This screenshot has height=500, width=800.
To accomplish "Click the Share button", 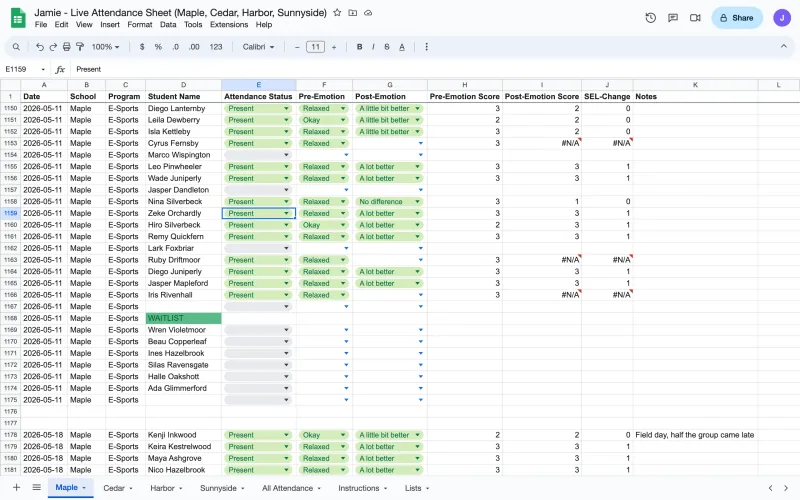I will 737,18.
